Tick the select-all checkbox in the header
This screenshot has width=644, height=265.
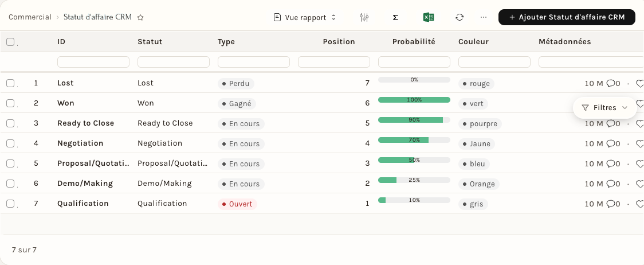pyautogui.click(x=10, y=41)
